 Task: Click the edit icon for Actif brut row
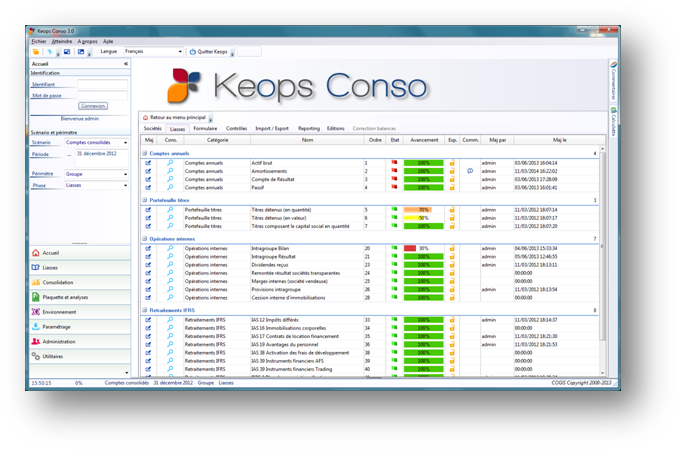[149, 163]
